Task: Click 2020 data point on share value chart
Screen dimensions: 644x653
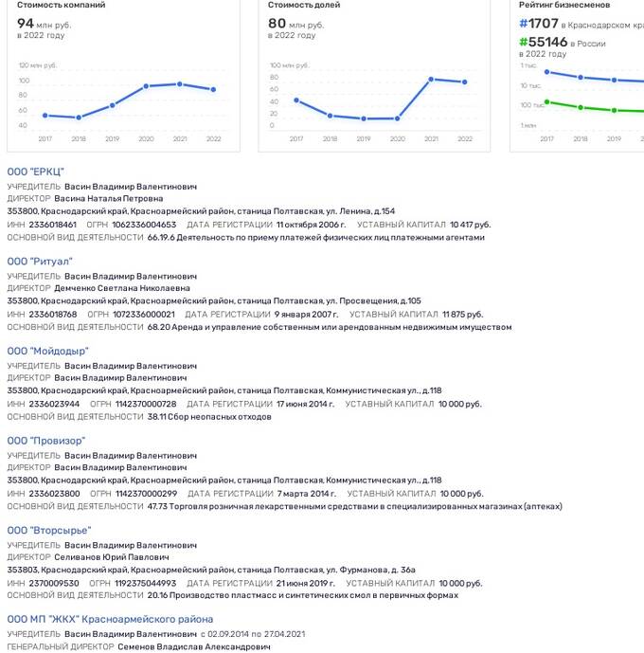Action: tap(398, 118)
